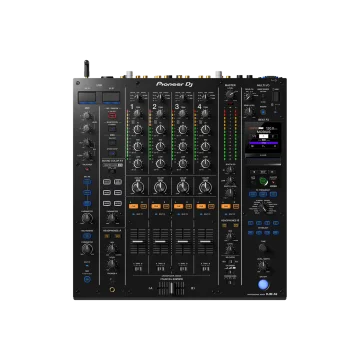Toggle the large blue BEAT FX ON/OFF button
This screenshot has height=360, width=360.
(x=263, y=284)
